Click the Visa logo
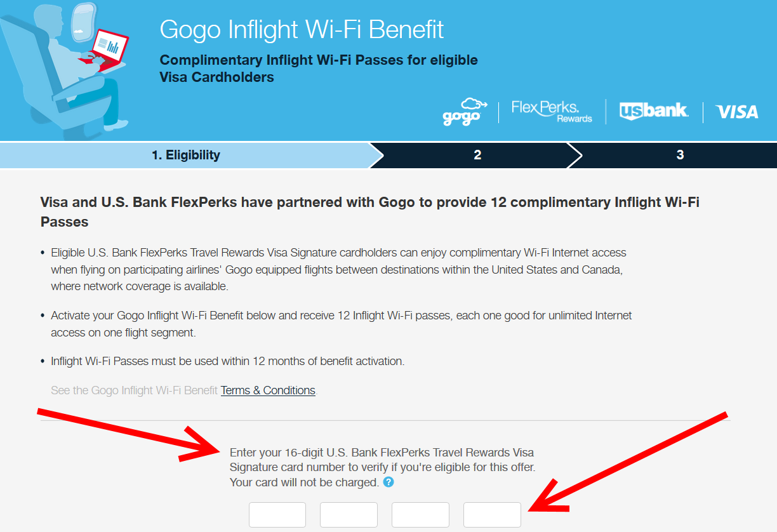 pyautogui.click(x=737, y=112)
